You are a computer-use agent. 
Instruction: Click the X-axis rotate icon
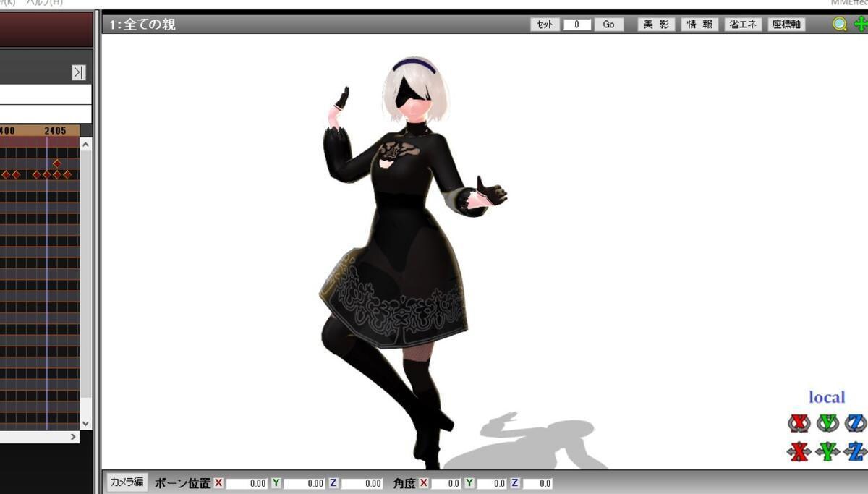(x=799, y=422)
